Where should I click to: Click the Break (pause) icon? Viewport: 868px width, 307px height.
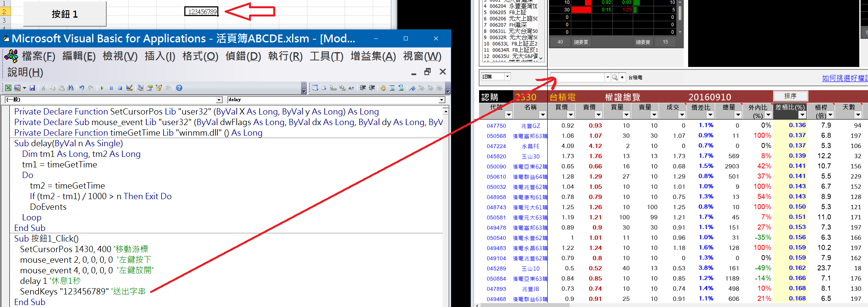[x=111, y=88]
